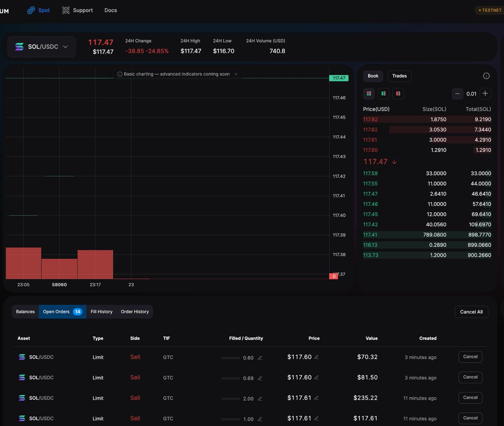
Task: Edit quantity of the 1.00 order
Action: coord(260,419)
